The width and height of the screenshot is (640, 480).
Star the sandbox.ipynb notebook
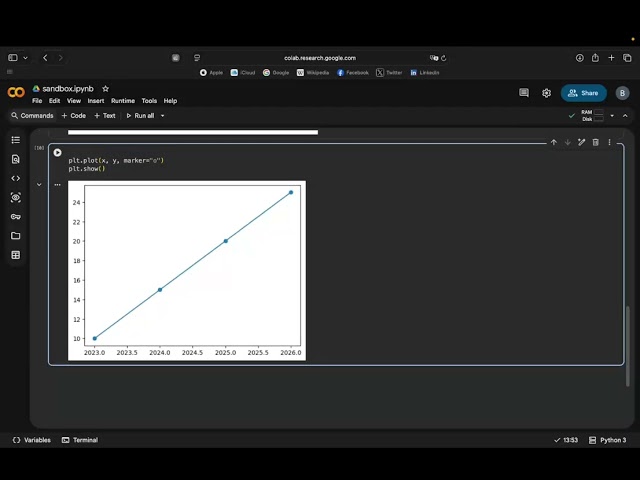105,89
